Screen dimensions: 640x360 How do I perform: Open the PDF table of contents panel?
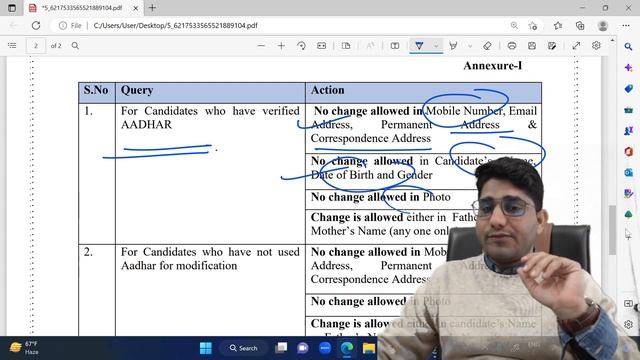[x=12, y=46]
